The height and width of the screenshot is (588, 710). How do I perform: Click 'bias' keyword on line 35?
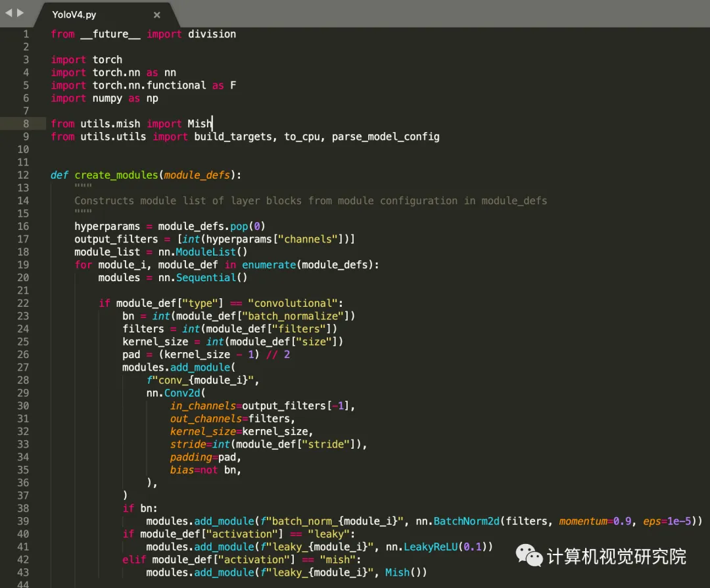182,470
